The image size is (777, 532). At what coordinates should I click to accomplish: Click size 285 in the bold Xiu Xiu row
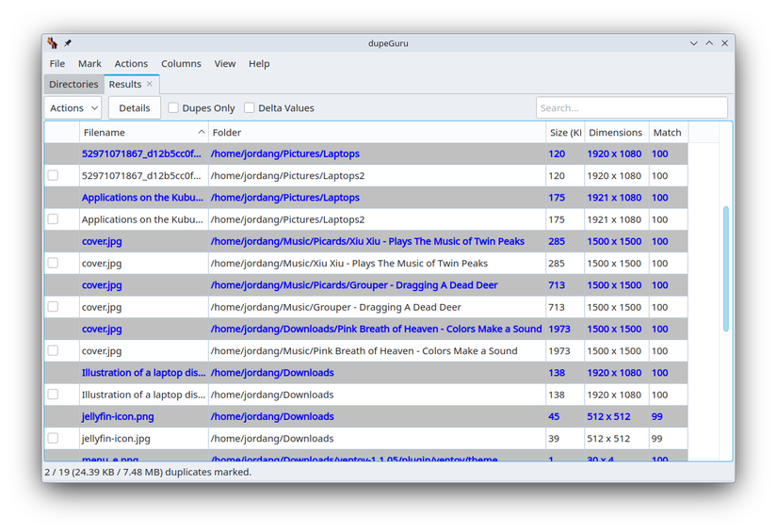coord(557,241)
